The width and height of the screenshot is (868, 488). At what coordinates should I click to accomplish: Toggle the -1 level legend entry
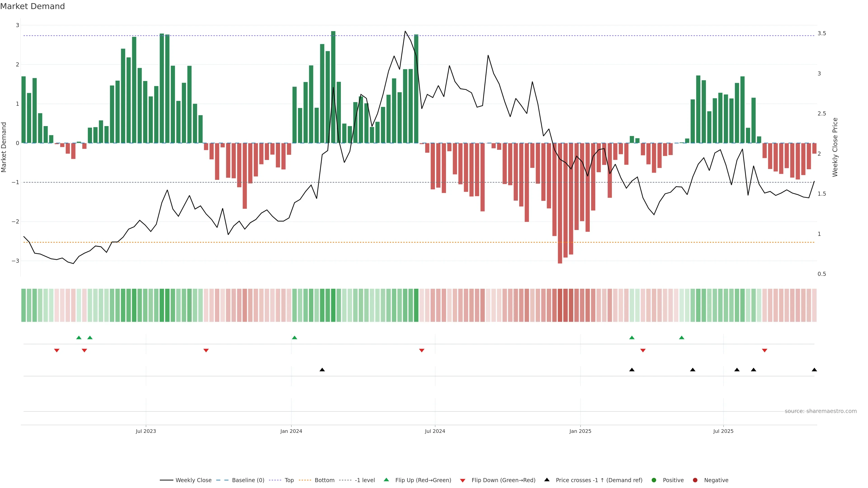pos(365,480)
